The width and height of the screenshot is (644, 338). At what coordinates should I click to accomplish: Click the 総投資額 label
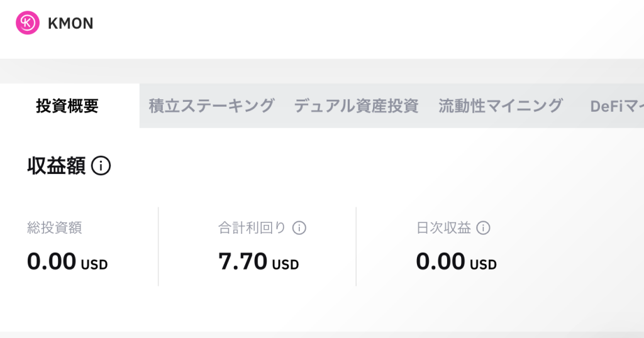coord(55,228)
